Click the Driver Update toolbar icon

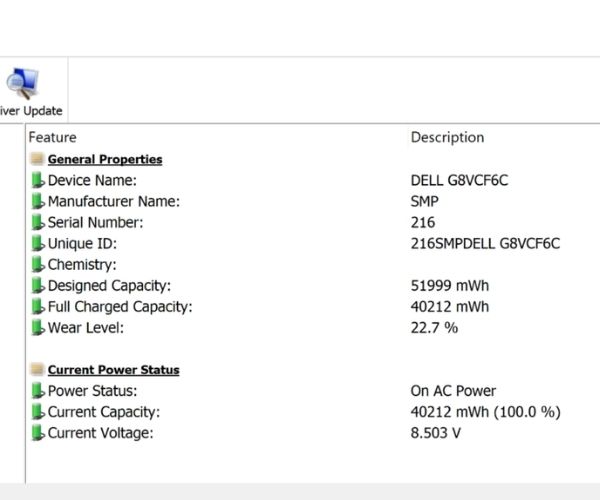tap(22, 85)
